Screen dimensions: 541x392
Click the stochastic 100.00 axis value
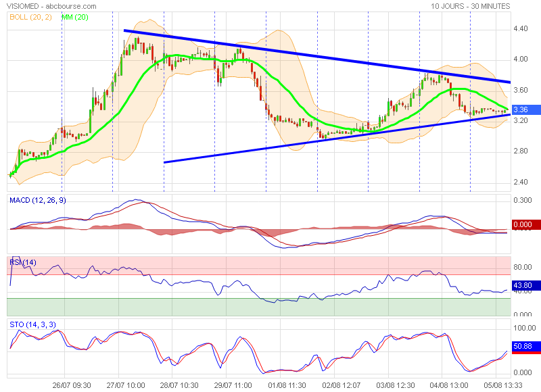pos(525,328)
